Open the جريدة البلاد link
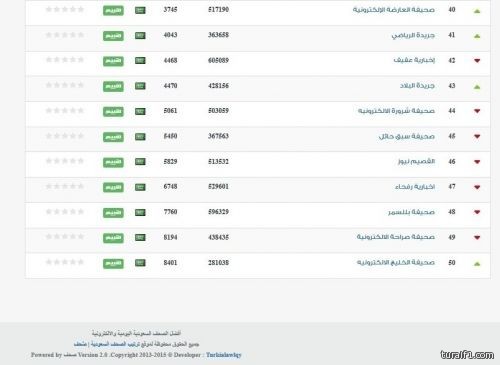The image size is (500, 365). [417, 86]
